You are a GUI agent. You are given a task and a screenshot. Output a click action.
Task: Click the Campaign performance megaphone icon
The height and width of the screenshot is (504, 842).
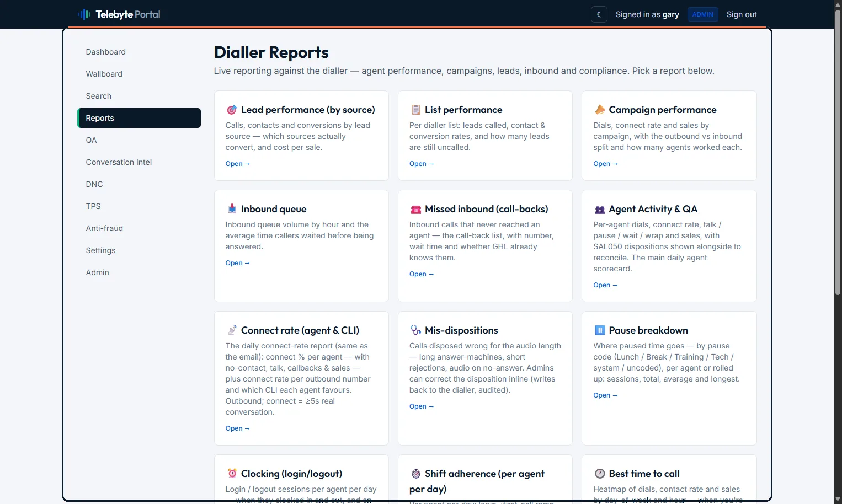tap(600, 110)
